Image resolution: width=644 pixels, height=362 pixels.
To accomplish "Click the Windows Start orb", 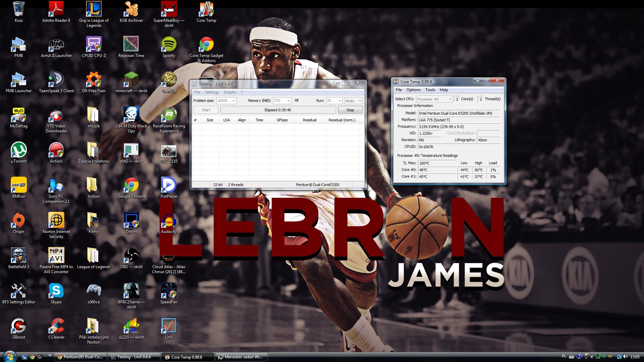I will [9, 356].
